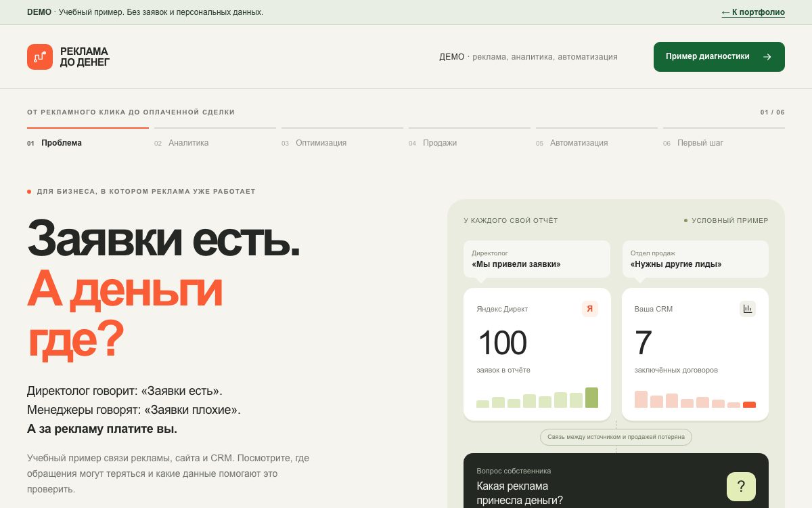The width and height of the screenshot is (812, 508).
Task: Click the number 100 in the Яндекс Директ card
Action: click(x=502, y=343)
